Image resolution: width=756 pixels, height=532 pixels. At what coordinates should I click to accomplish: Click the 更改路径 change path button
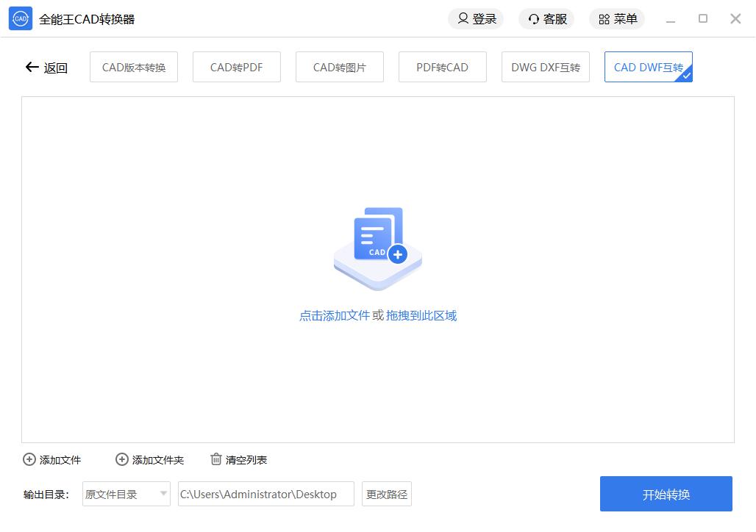coord(387,495)
